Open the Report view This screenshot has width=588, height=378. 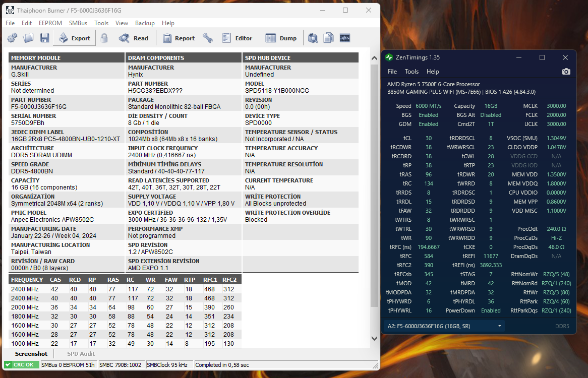click(x=179, y=38)
